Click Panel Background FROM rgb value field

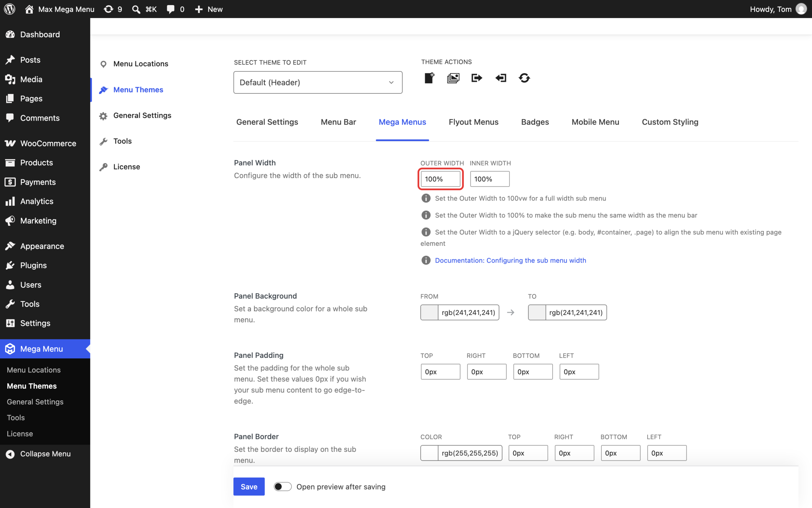(x=468, y=312)
